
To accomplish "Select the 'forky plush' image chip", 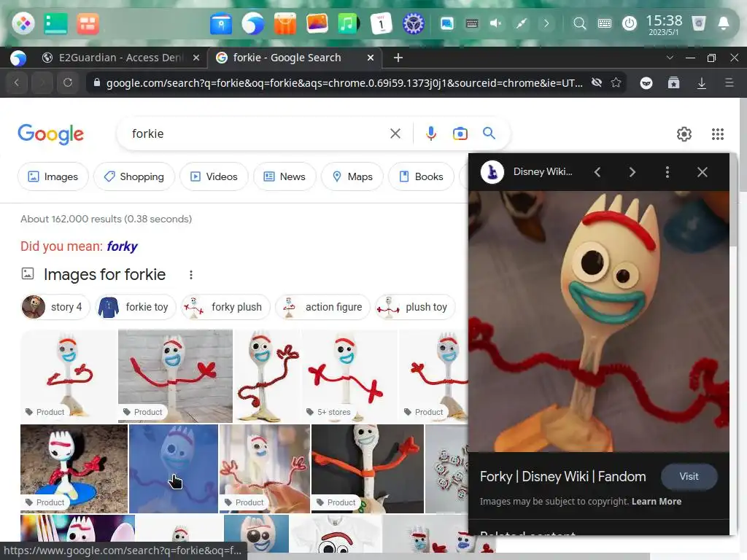I will pos(225,307).
